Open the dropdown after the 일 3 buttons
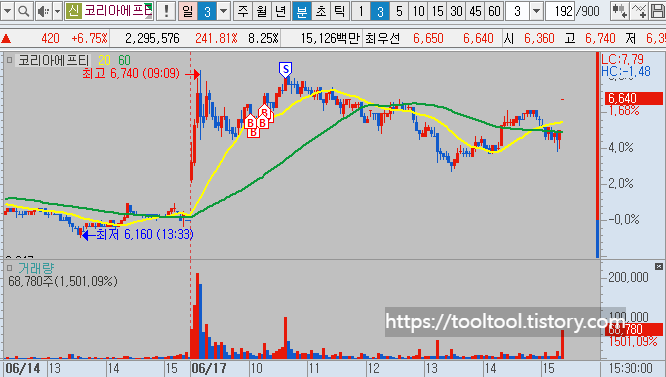 tap(223, 11)
